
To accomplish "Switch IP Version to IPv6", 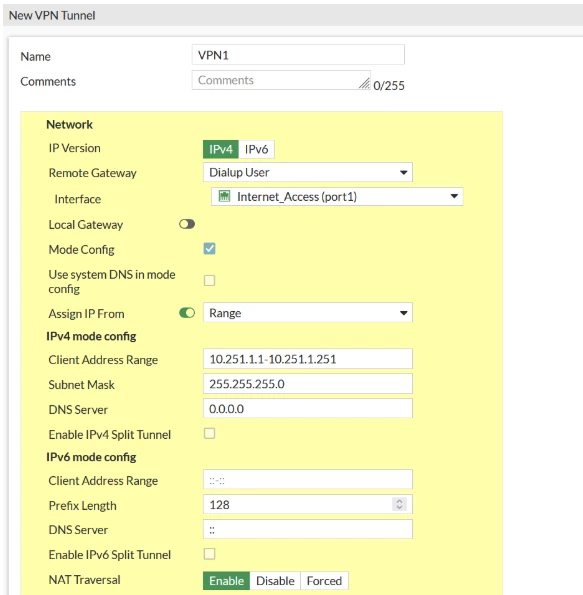I will click(x=256, y=149).
